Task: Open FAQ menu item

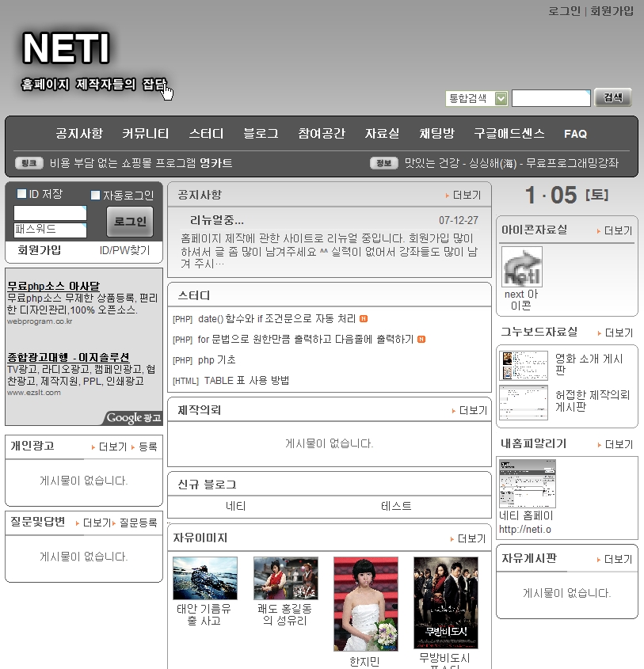Action: (x=575, y=134)
